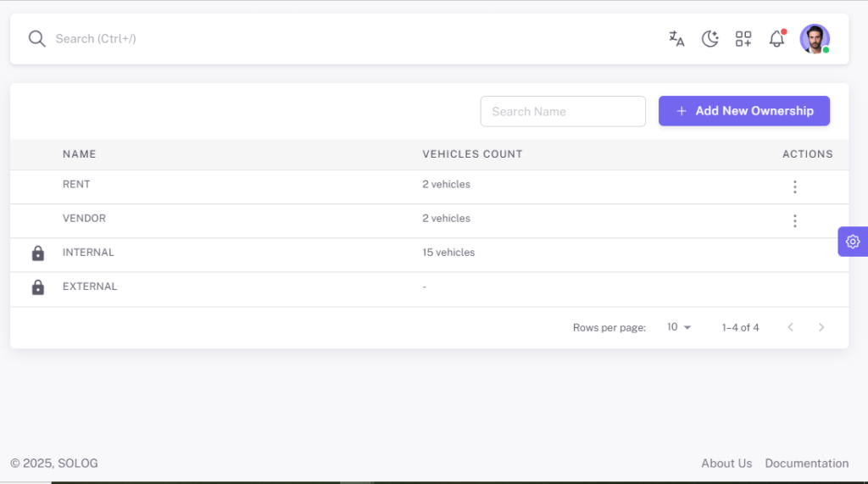Open the notifications bell
Viewport: 868px width, 484px height.
pos(776,39)
